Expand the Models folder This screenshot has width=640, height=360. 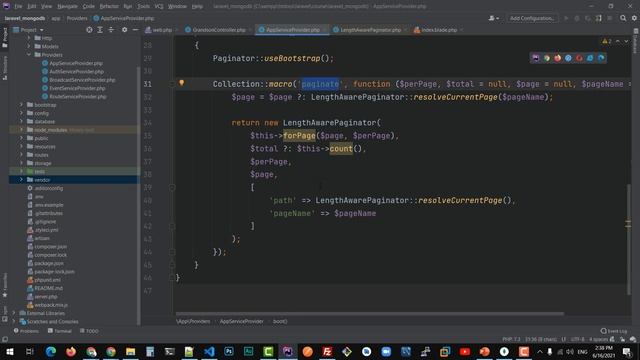(29, 46)
